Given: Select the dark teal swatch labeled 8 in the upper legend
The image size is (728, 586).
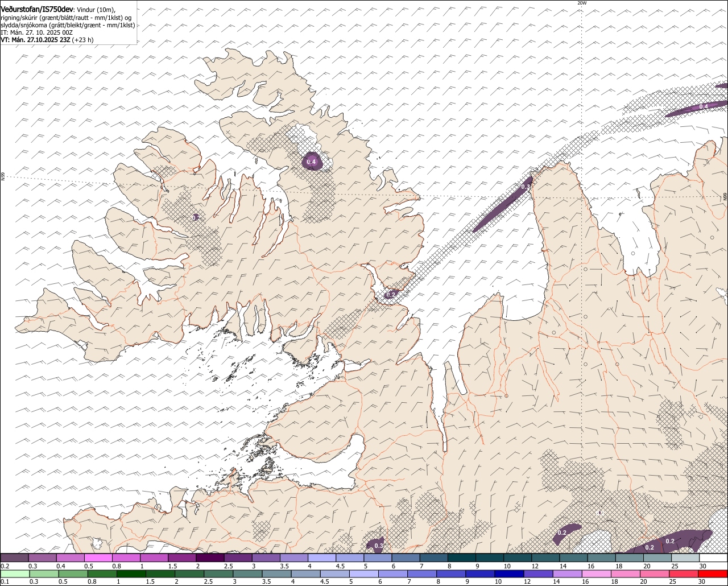Looking at the screenshot, I should pos(462,558).
